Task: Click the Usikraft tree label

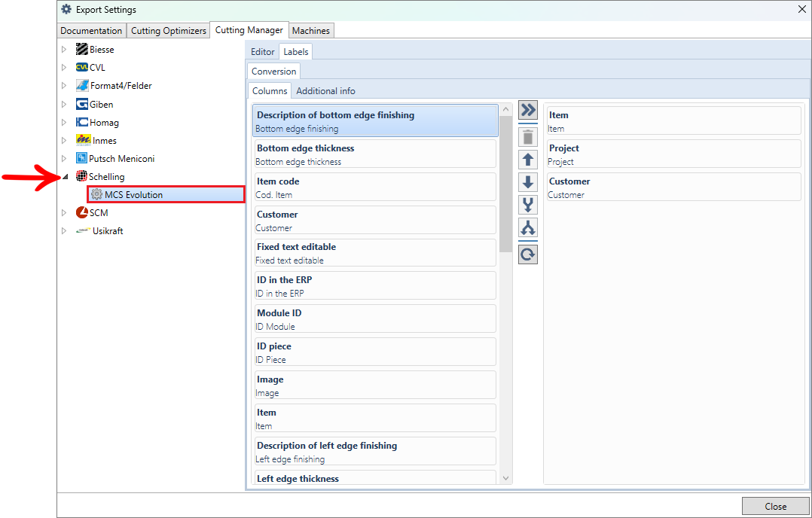Action: point(108,231)
